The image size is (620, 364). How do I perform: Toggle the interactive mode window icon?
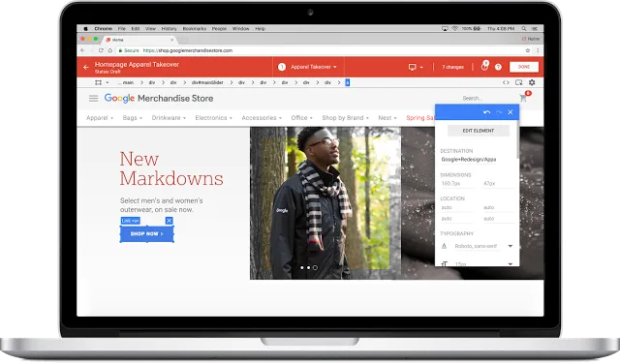coord(519,82)
